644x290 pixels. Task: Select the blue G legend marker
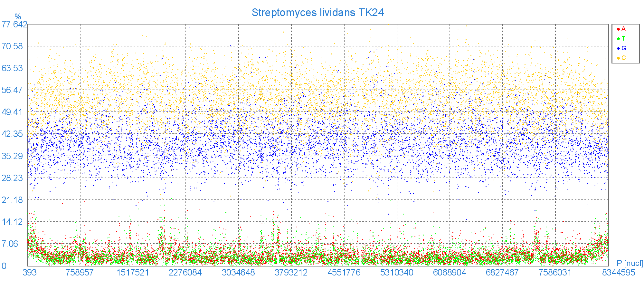point(618,48)
